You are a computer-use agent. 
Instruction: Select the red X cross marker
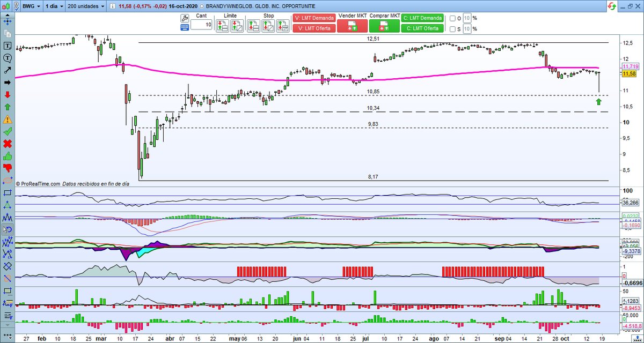pyautogui.click(x=8, y=144)
